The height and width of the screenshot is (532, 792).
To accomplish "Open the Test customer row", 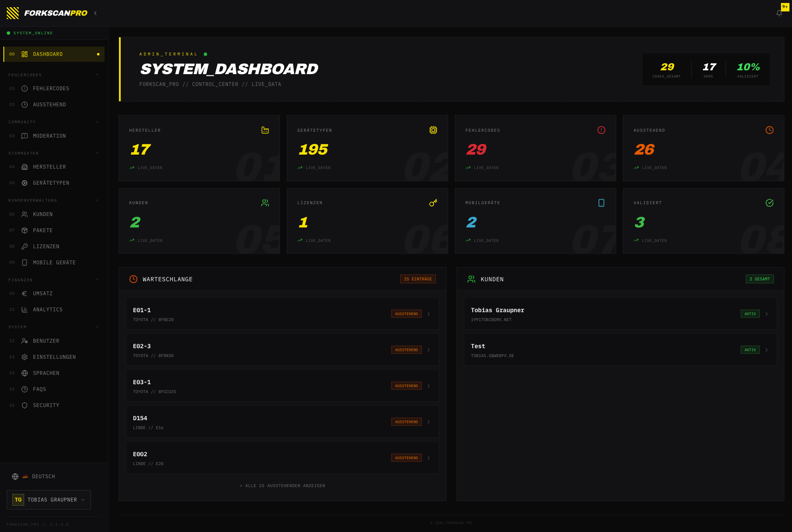I will point(620,350).
